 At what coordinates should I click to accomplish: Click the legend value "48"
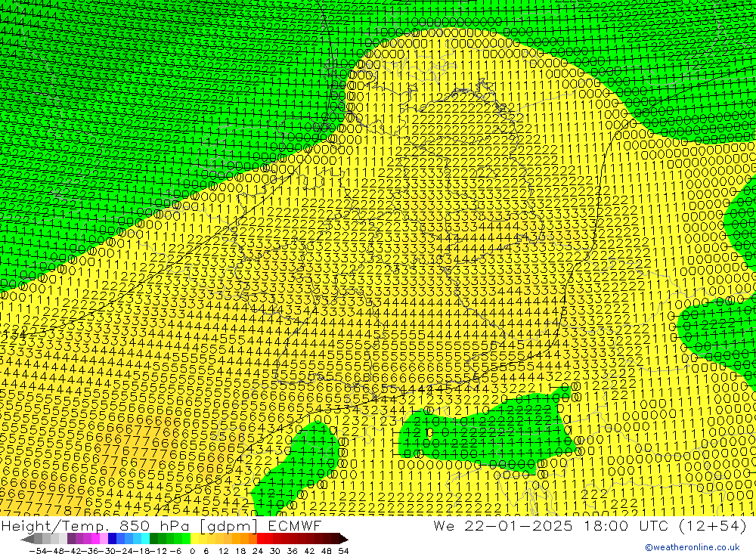[x=327, y=551]
